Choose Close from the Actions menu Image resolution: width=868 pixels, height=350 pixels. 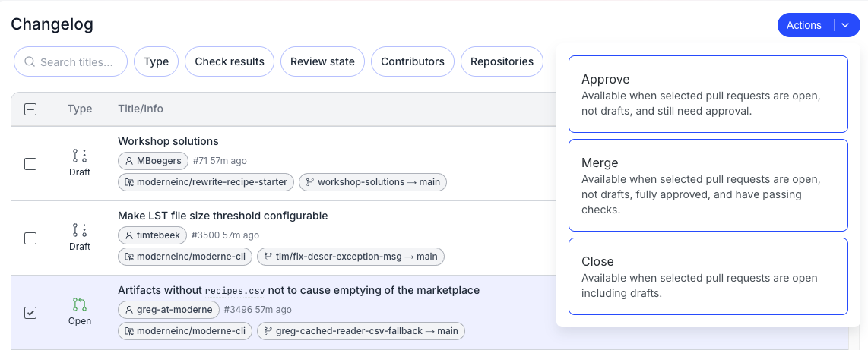tap(708, 276)
